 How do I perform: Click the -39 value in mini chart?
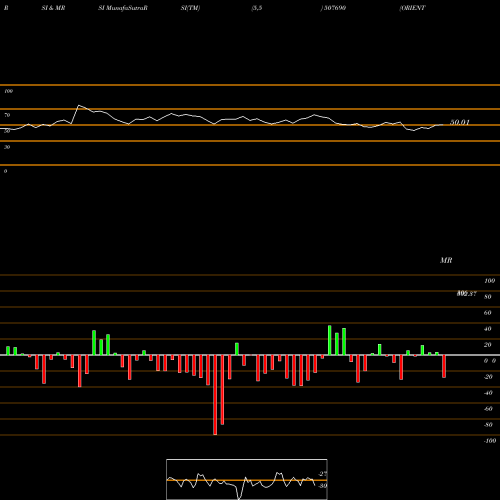(x=322, y=486)
